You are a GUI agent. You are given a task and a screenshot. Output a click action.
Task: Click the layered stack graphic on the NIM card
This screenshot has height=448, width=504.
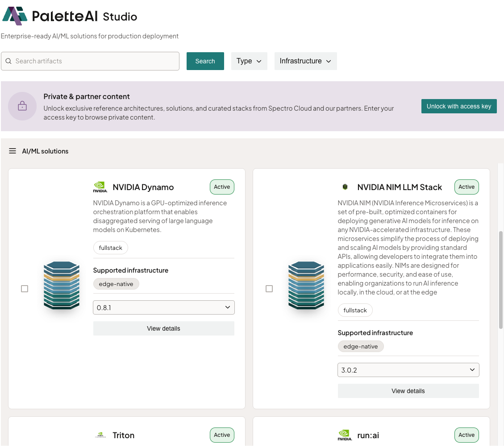(306, 286)
